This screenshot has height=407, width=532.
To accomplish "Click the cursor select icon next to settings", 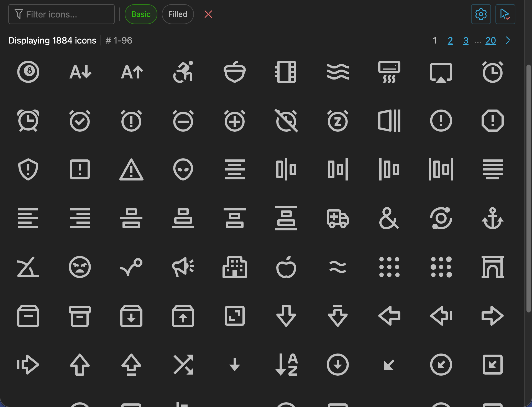I will [x=505, y=14].
